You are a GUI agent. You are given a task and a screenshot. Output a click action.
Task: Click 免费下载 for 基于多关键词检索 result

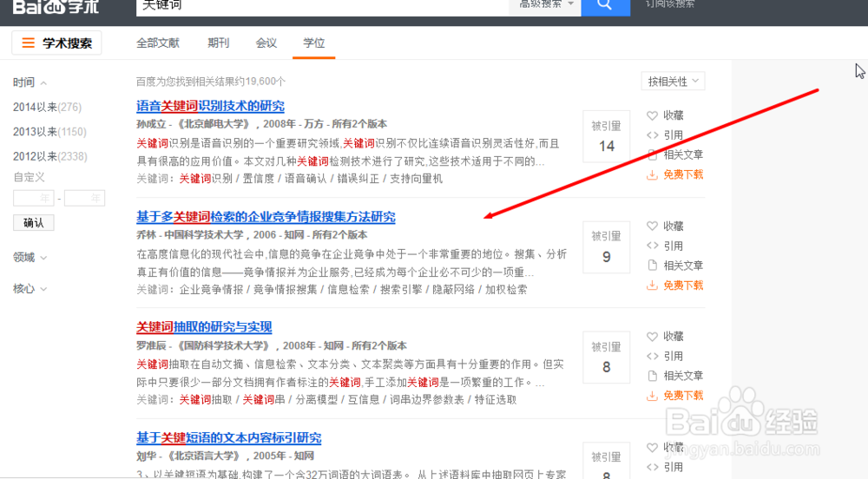pos(683,285)
